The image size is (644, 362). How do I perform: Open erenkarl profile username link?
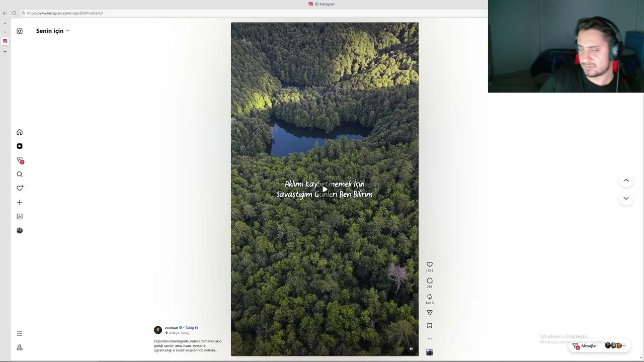click(x=172, y=328)
